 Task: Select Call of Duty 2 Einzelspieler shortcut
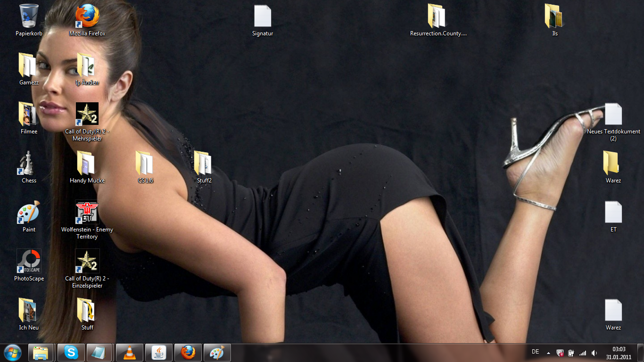(87, 261)
